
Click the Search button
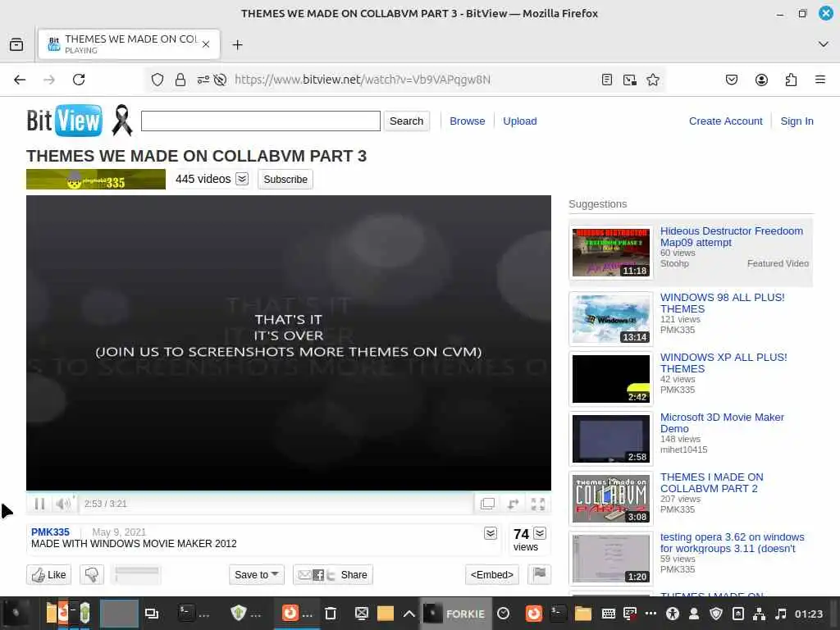pyautogui.click(x=407, y=121)
